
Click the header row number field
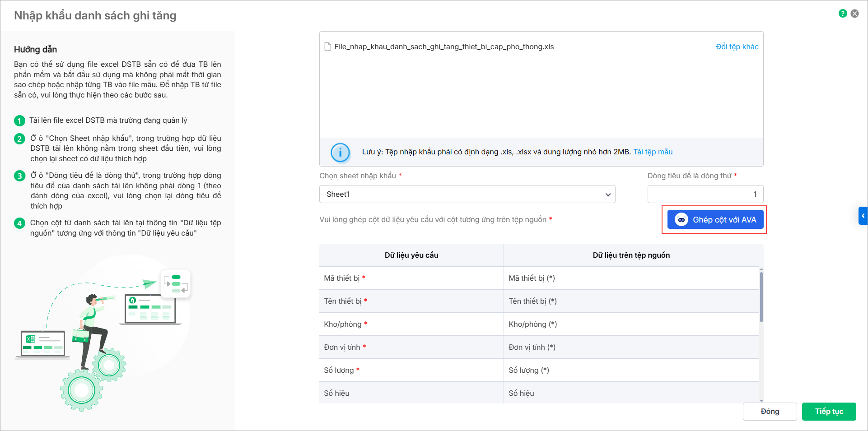click(705, 194)
